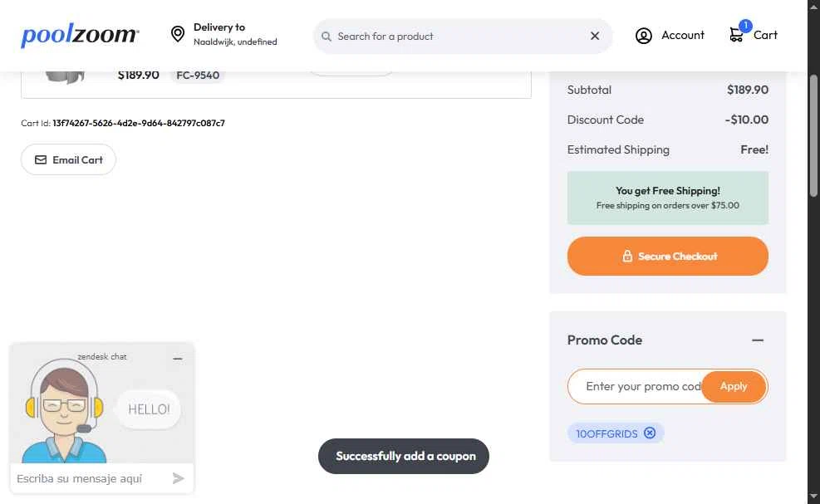This screenshot has height=504, width=820.
Task: Apply the promo code
Action: click(x=733, y=386)
